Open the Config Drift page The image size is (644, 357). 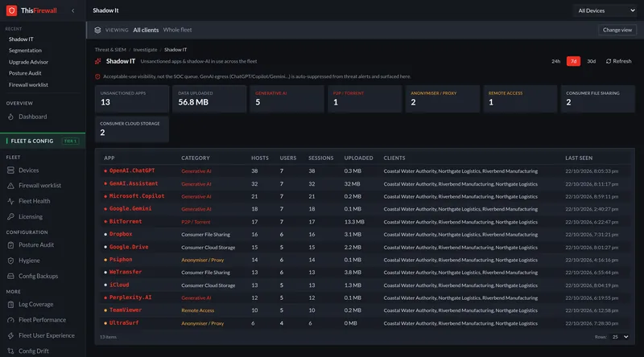(33, 351)
